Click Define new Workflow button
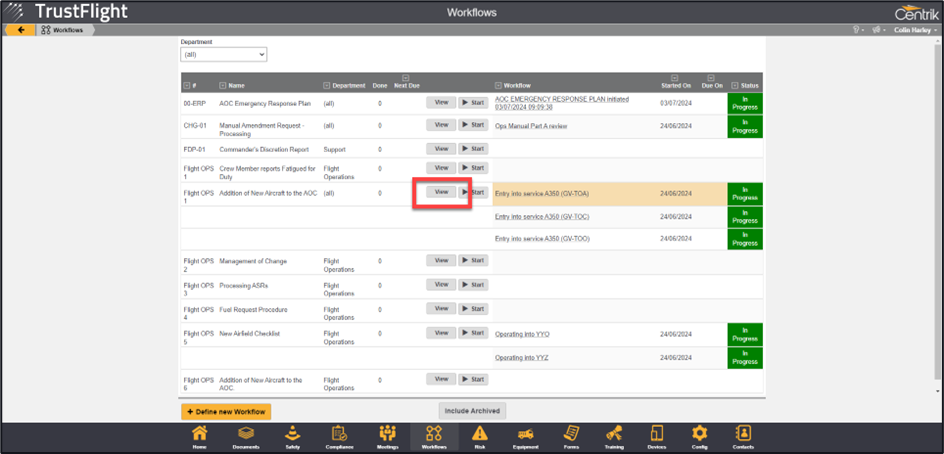Viewport: 944px width, 454px height. coord(226,411)
